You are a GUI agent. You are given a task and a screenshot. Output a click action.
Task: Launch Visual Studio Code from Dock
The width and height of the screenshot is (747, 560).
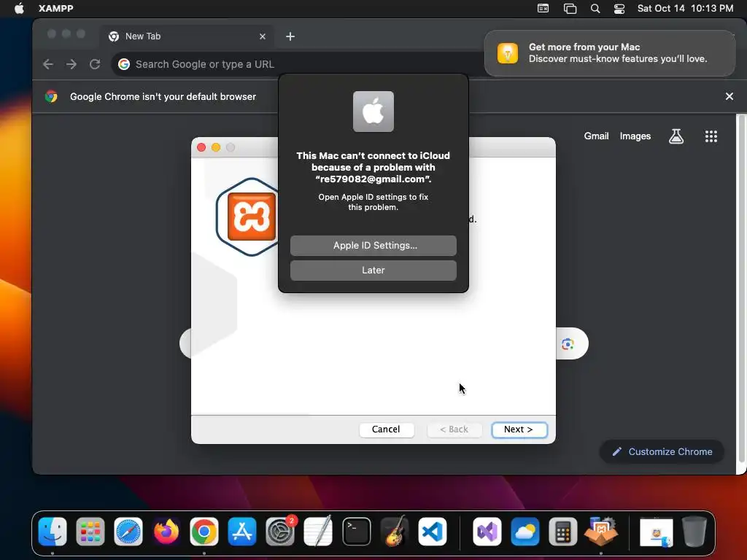click(433, 532)
